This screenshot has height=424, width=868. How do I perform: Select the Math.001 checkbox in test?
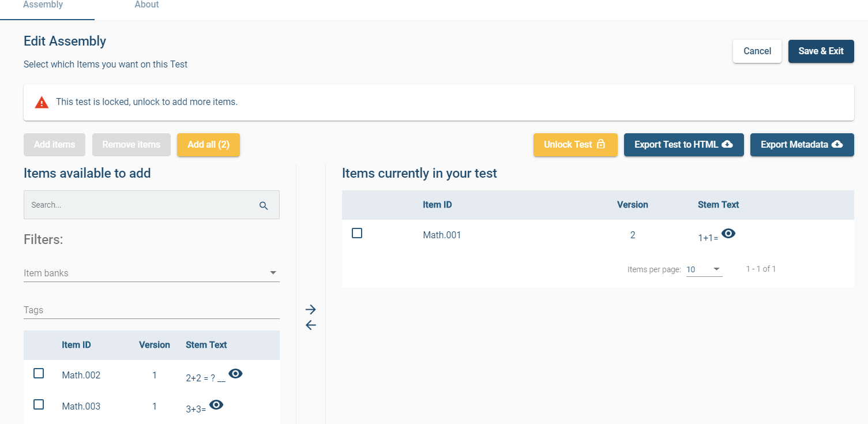coord(357,233)
